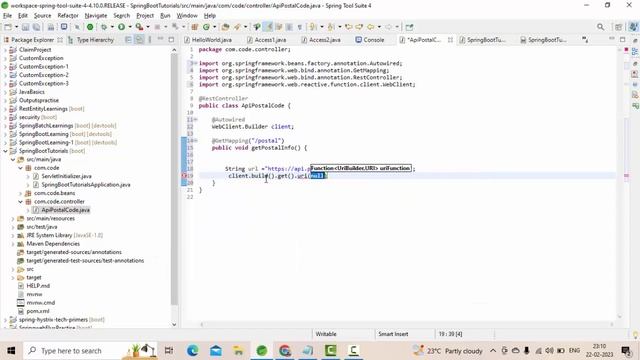Click the Windows Start button
The width and height of the screenshot is (640, 360).
pyautogui.click(x=11, y=351)
